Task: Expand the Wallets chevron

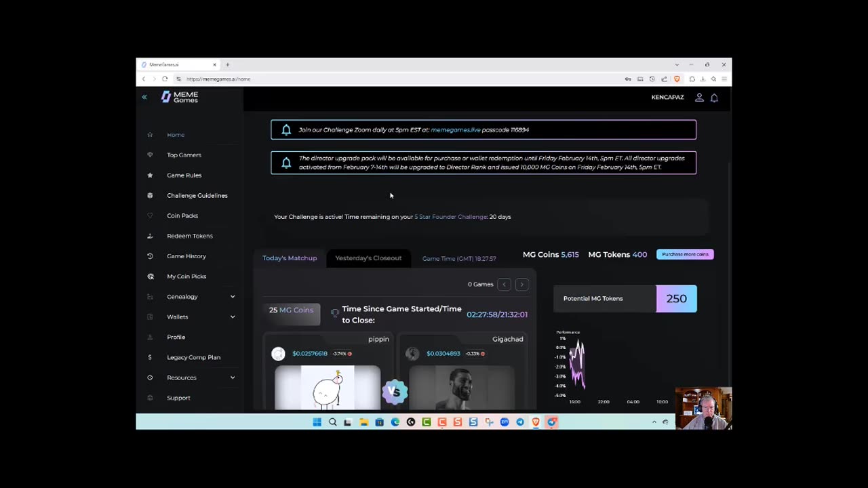Action: (x=233, y=317)
